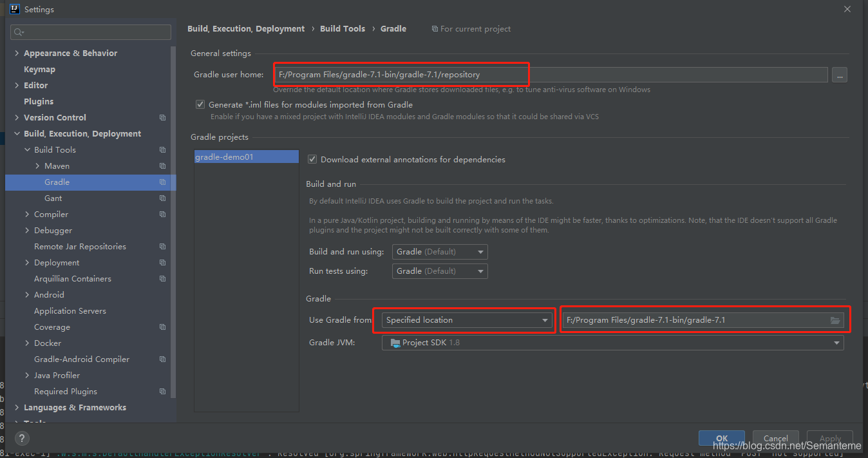Click the project-level icon beside Coverage
Image resolution: width=868 pixels, height=458 pixels.
pos(162,327)
